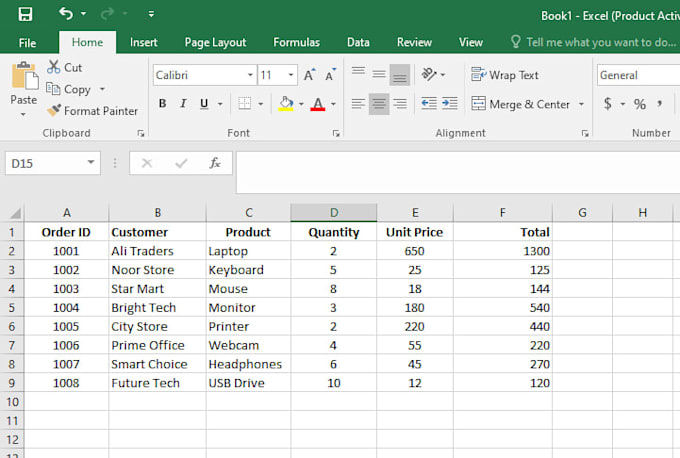Open the Formulas tab
Viewport: 680px width, 458px height.
coord(297,43)
